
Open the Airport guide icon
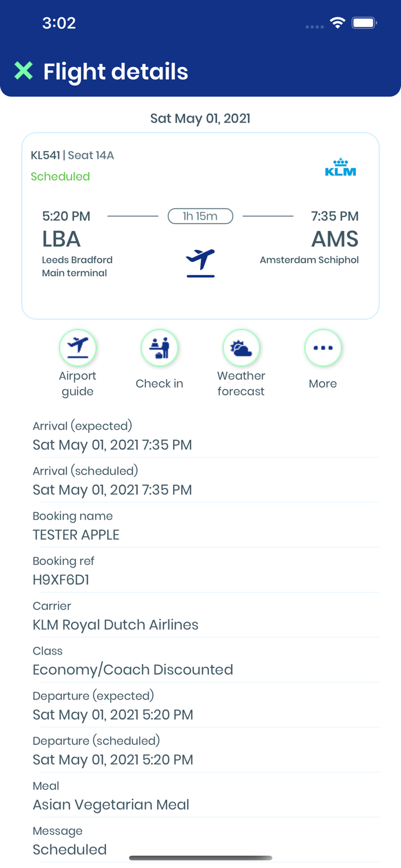coord(78,348)
